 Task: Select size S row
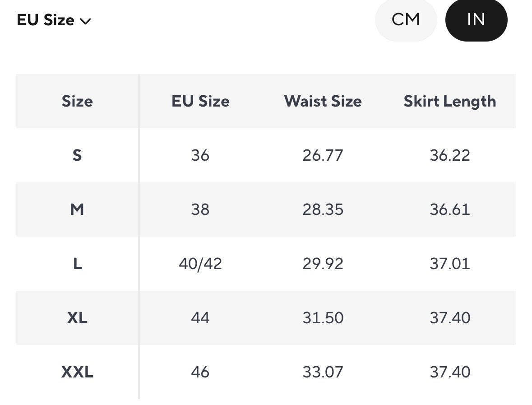[77, 155]
